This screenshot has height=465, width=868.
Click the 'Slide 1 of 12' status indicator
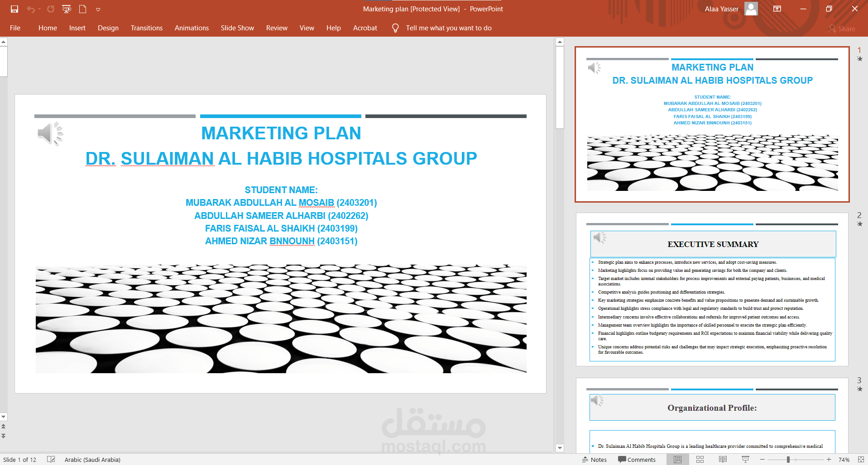[19, 460]
